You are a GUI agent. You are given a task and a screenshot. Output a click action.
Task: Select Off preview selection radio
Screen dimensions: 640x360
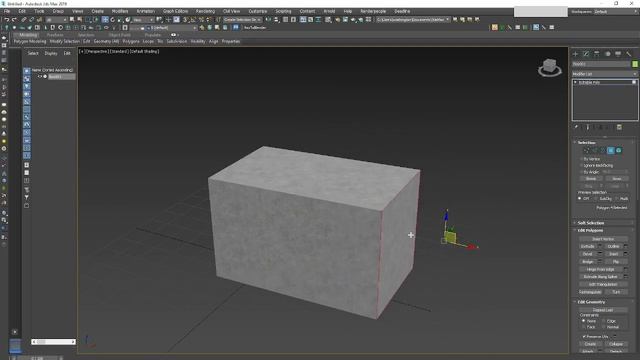580,198
